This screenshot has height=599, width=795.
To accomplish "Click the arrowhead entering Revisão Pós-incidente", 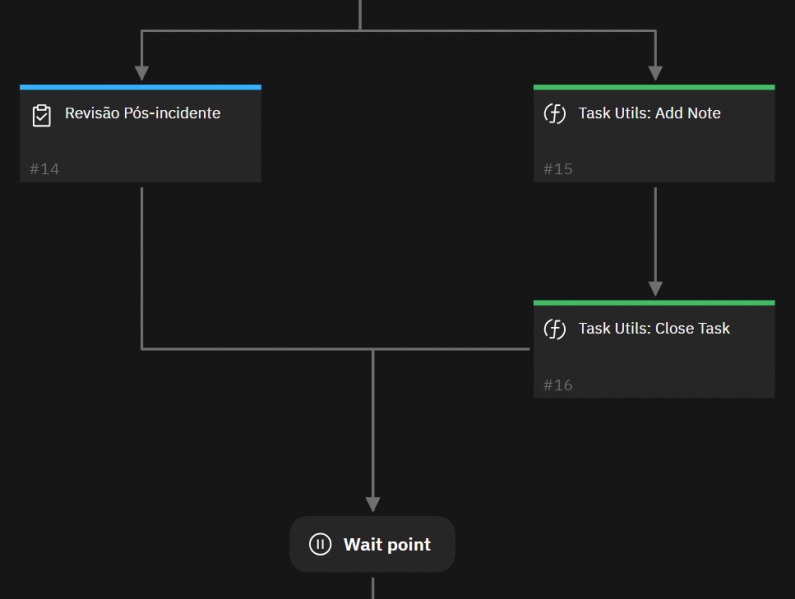I will 142,73.
